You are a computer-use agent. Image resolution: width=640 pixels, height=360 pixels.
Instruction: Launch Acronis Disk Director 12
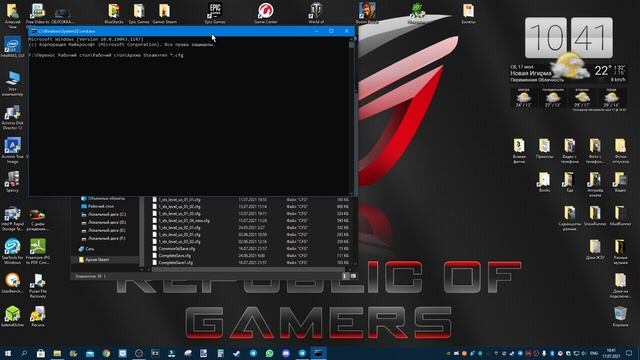coord(12,118)
